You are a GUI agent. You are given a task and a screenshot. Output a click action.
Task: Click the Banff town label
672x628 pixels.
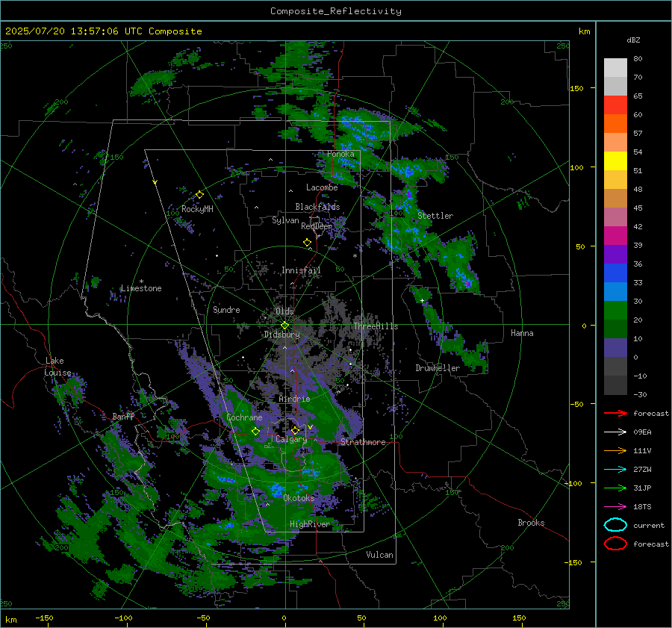point(123,416)
